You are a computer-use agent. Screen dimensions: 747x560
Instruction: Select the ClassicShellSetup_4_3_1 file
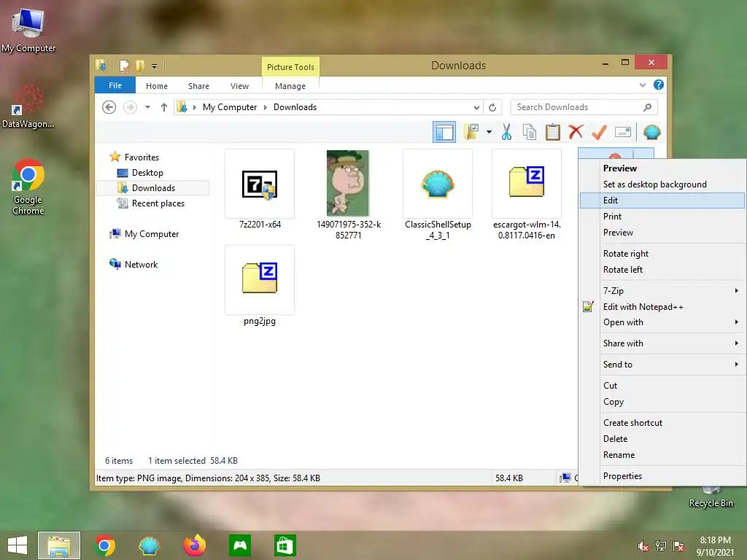pyautogui.click(x=438, y=194)
